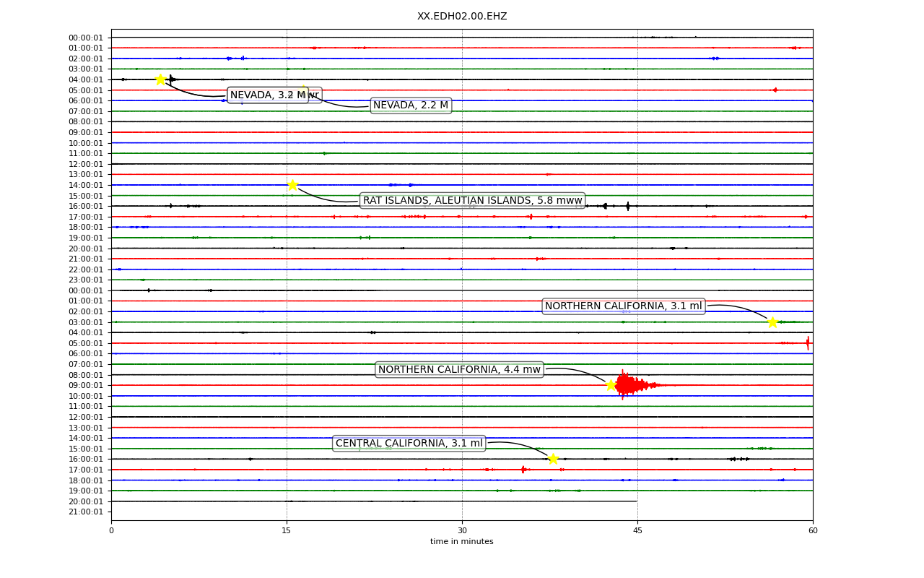The height and width of the screenshot is (578, 924).
Task: Click the 45 minute tick on x-axis
Action: [x=637, y=531]
